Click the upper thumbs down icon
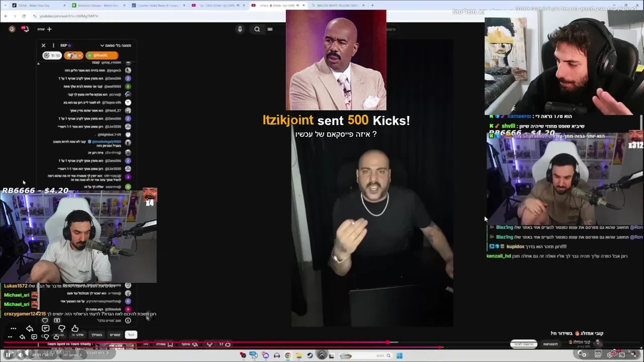Screen dimensions: 644x362 click(x=61, y=328)
